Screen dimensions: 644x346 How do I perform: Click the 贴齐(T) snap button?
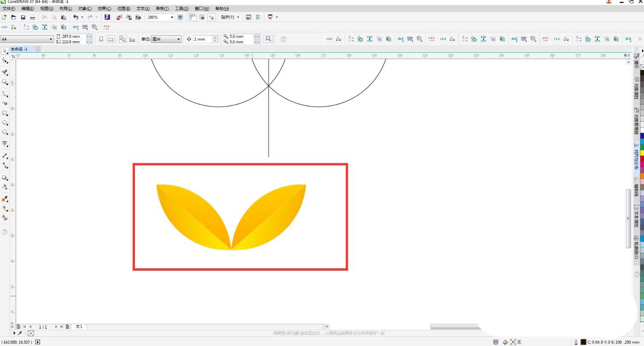click(x=230, y=17)
